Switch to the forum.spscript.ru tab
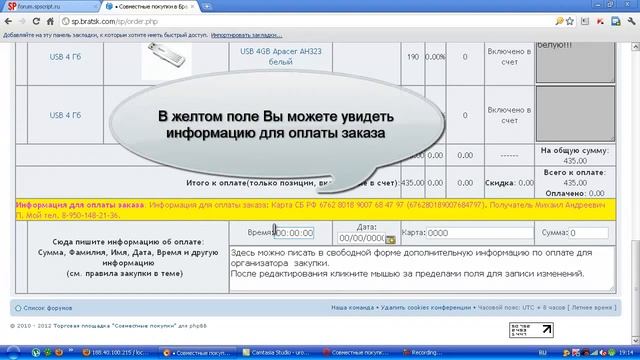Viewport: 640px width, 360px height. click(x=50, y=7)
